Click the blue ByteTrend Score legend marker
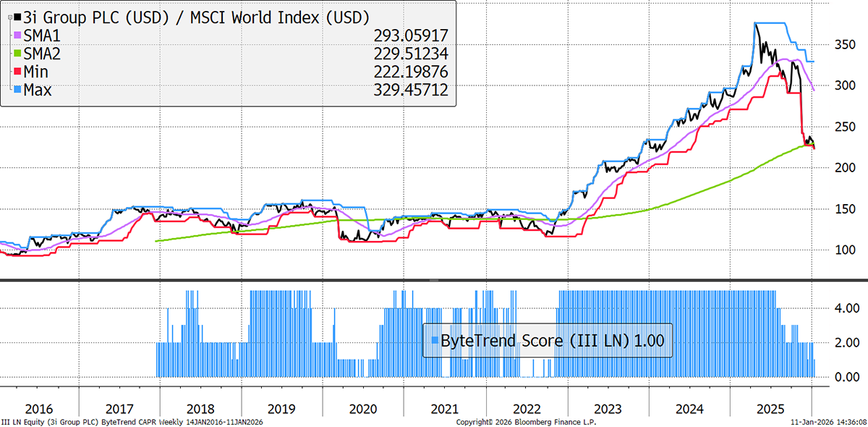The width and height of the screenshot is (868, 427). pyautogui.click(x=433, y=339)
